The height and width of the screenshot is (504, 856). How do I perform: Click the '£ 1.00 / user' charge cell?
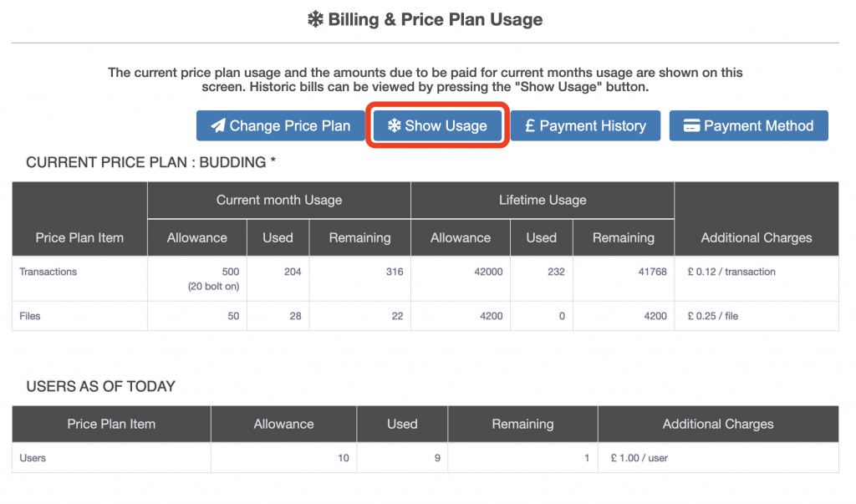click(639, 458)
